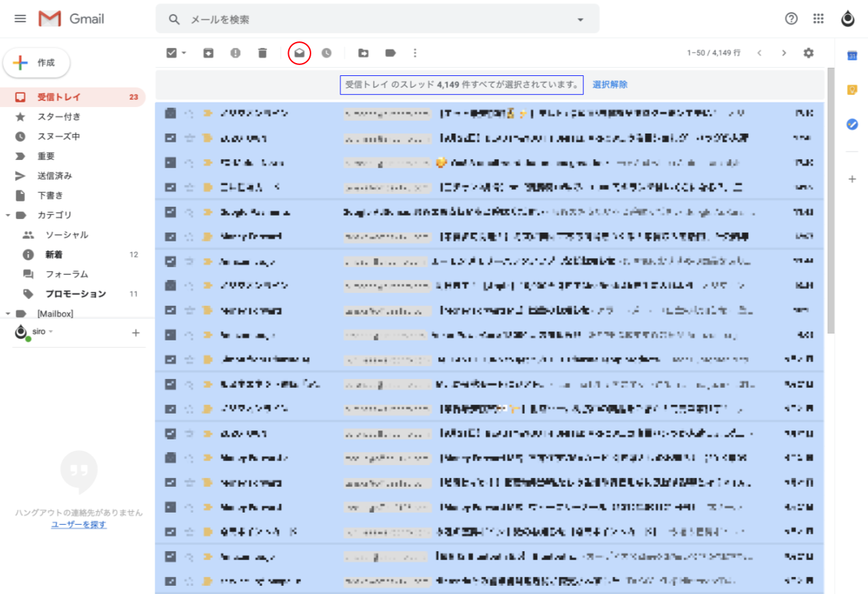Screen dimensions: 868x594
Task: Toggle star on the second email
Action: tap(190, 138)
